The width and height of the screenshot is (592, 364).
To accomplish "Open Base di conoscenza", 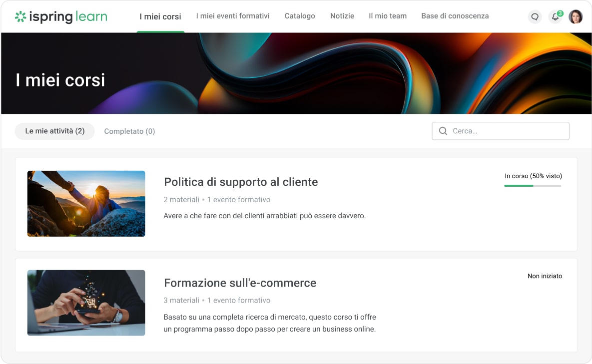I will pos(455,16).
